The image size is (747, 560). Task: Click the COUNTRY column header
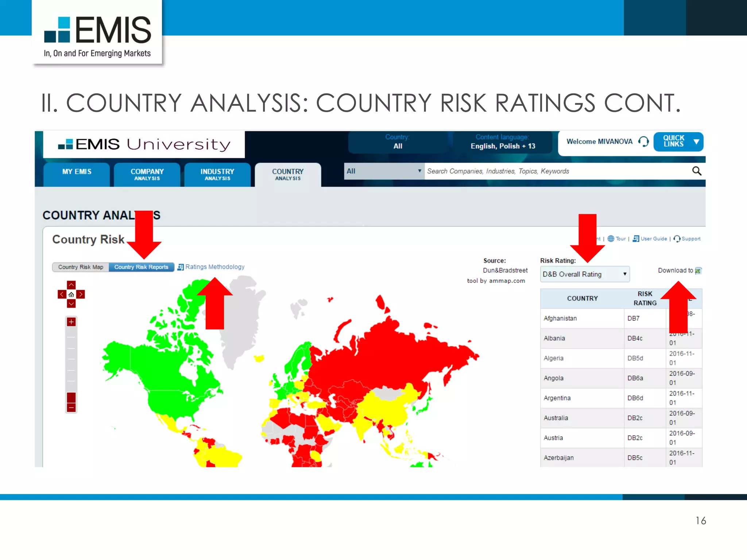pos(582,299)
